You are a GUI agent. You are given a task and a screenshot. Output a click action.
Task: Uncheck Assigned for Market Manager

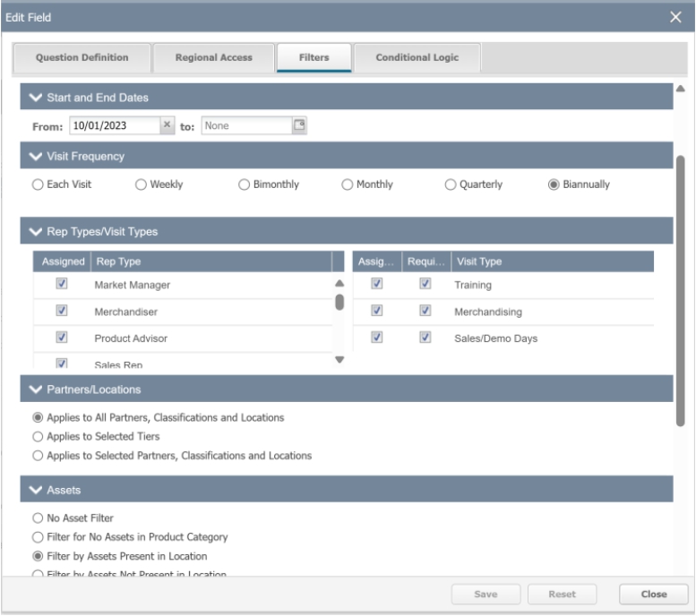(x=62, y=283)
